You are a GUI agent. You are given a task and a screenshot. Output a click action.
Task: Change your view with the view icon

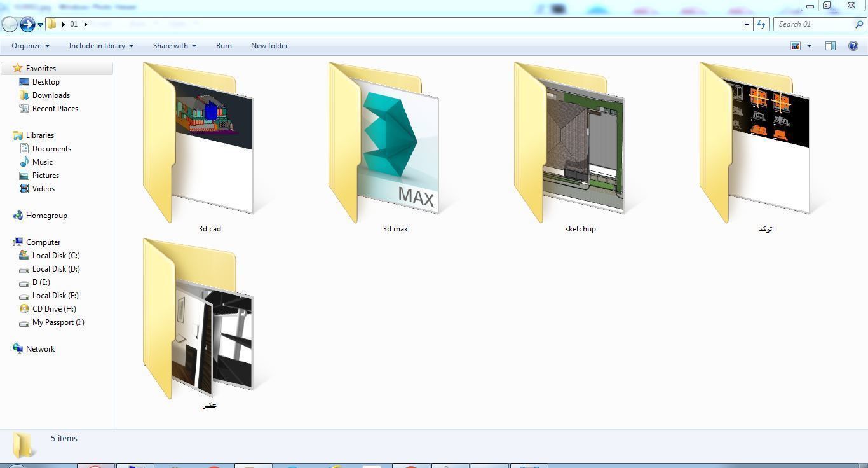(796, 46)
